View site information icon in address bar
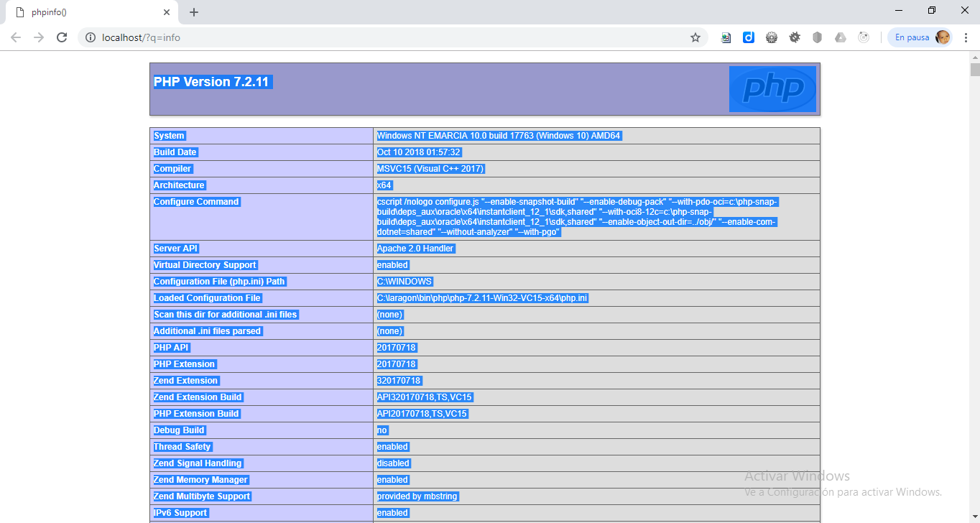Image resolution: width=980 pixels, height=523 pixels. [x=91, y=37]
